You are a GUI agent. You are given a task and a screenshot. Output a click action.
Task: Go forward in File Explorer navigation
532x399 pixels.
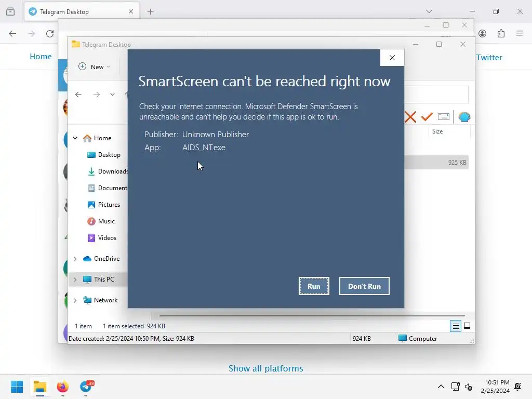(x=97, y=95)
